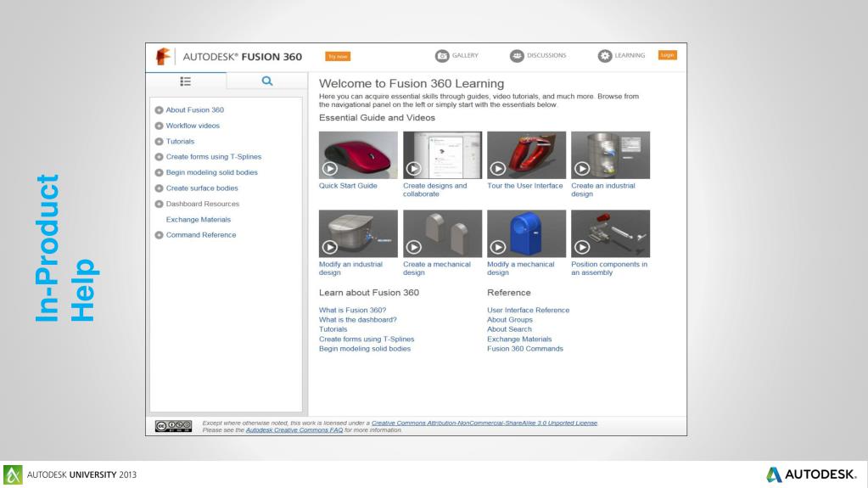Open the User Interface Reference link

pyautogui.click(x=528, y=310)
